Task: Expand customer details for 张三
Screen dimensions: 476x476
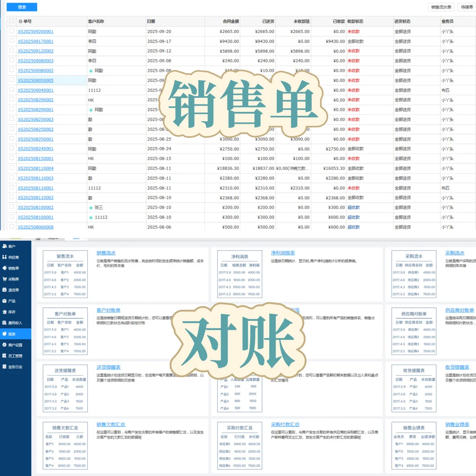Action: [90, 207]
